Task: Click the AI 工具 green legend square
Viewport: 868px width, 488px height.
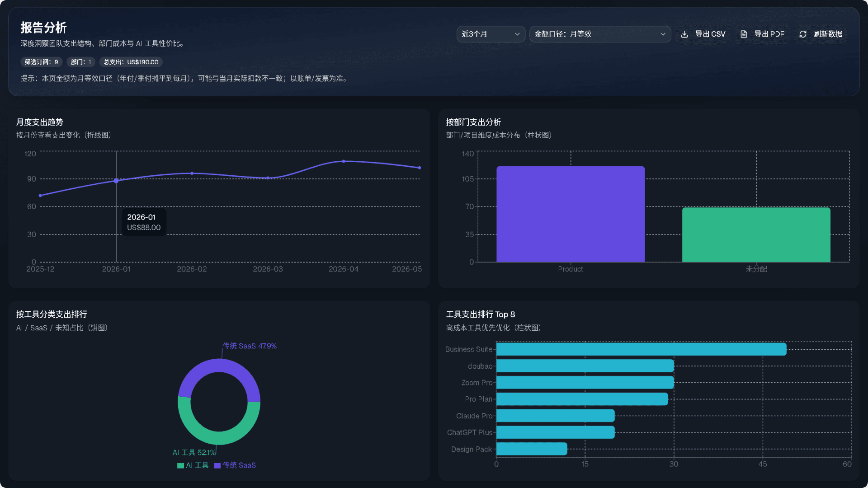Action: click(x=180, y=465)
